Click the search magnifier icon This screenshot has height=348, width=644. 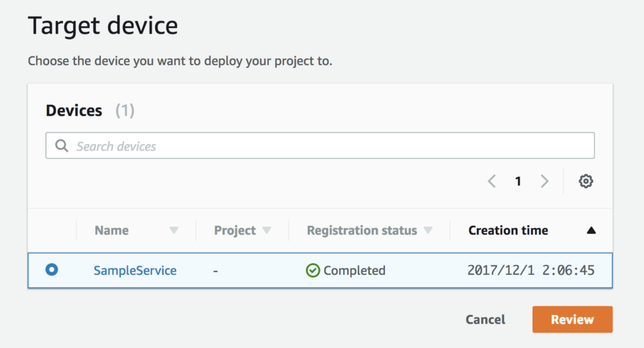[x=62, y=146]
